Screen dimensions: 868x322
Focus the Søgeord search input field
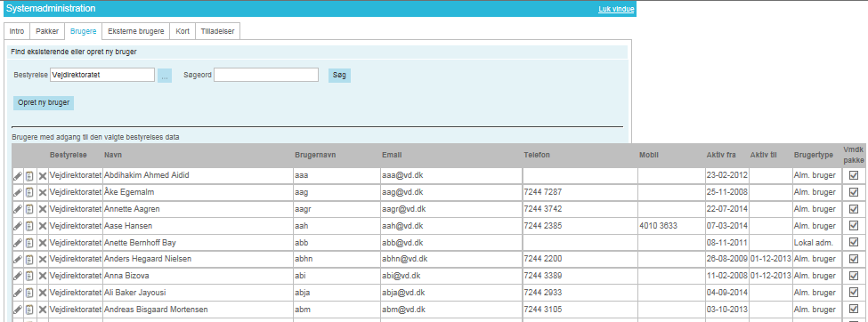click(266, 75)
